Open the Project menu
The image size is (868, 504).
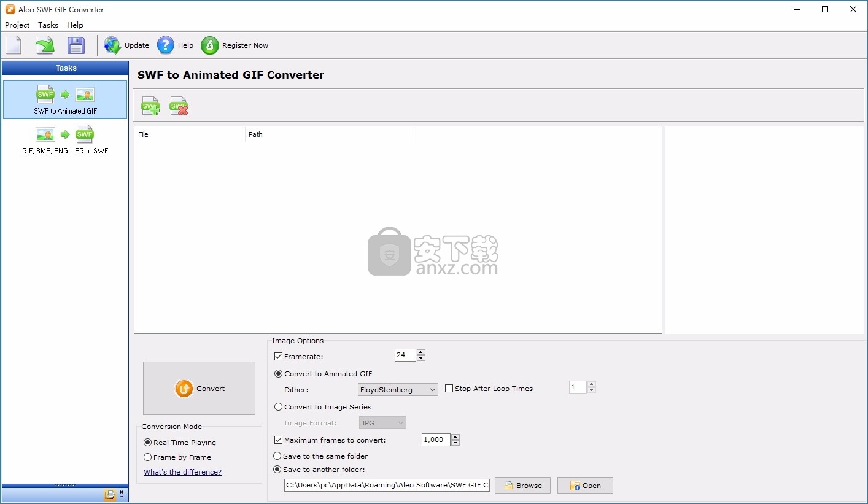tap(17, 25)
